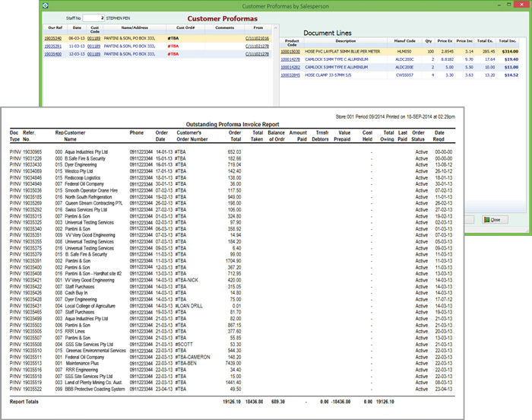Image resolution: width=532 pixels, height=420 pixels.
Task: Click order number #TBA-NICK in the report
Action: pos(187,280)
